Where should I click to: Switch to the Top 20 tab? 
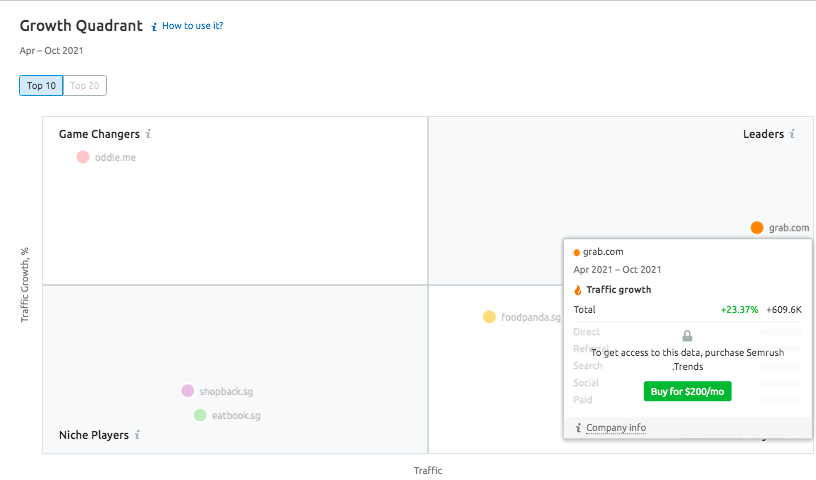point(85,85)
